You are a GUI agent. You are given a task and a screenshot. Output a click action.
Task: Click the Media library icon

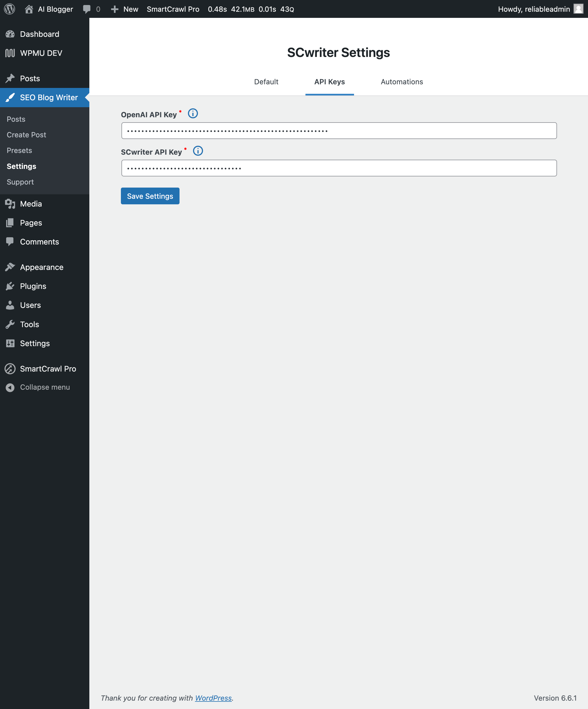10,203
